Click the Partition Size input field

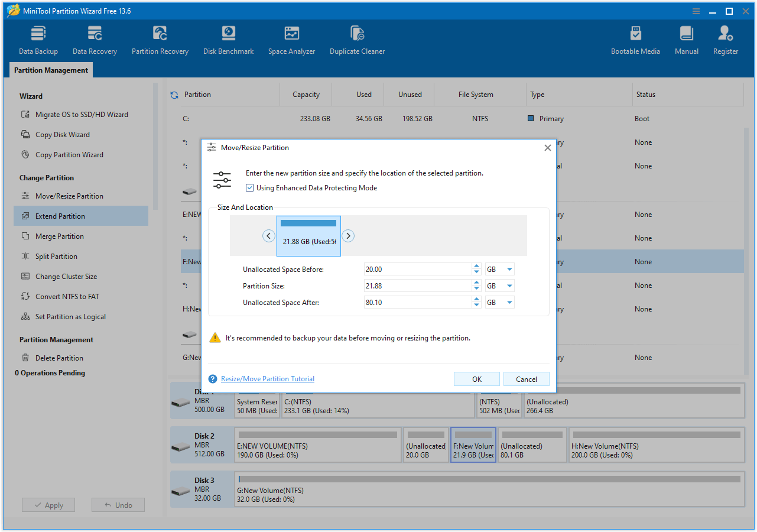(x=418, y=286)
